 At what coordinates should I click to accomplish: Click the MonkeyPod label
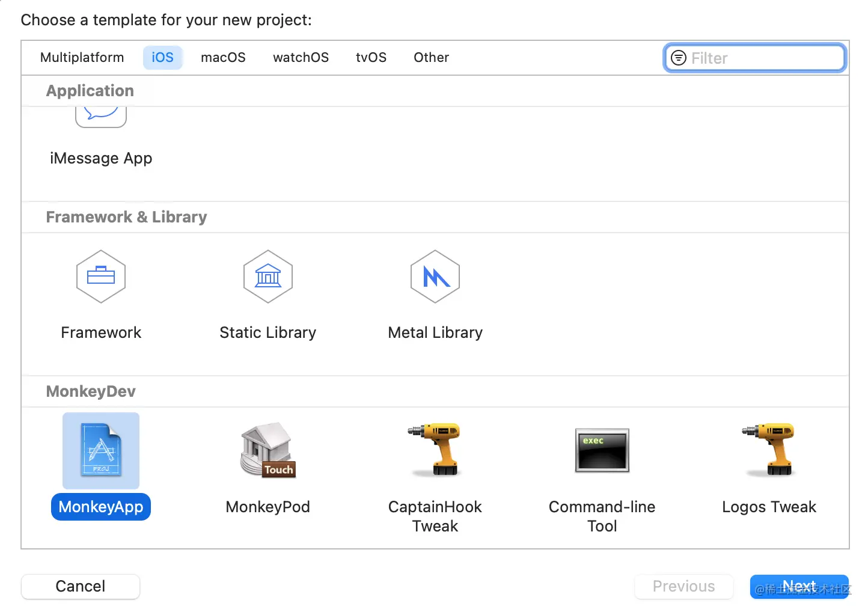click(x=268, y=507)
